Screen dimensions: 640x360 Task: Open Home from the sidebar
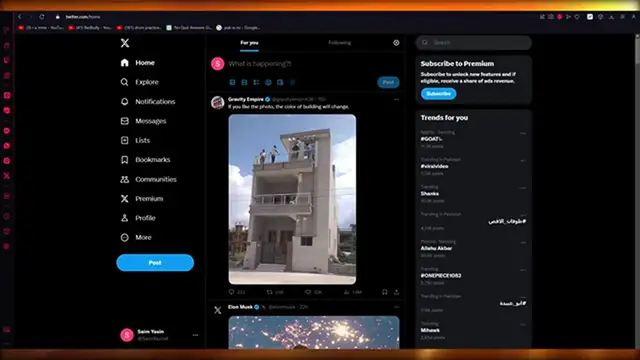pyautogui.click(x=138, y=62)
